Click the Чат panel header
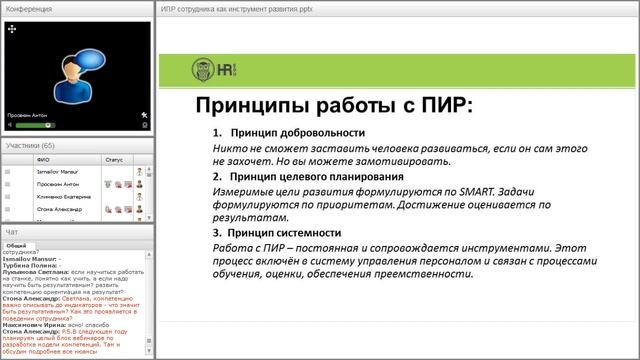The height and width of the screenshot is (360, 640). click(x=78, y=232)
